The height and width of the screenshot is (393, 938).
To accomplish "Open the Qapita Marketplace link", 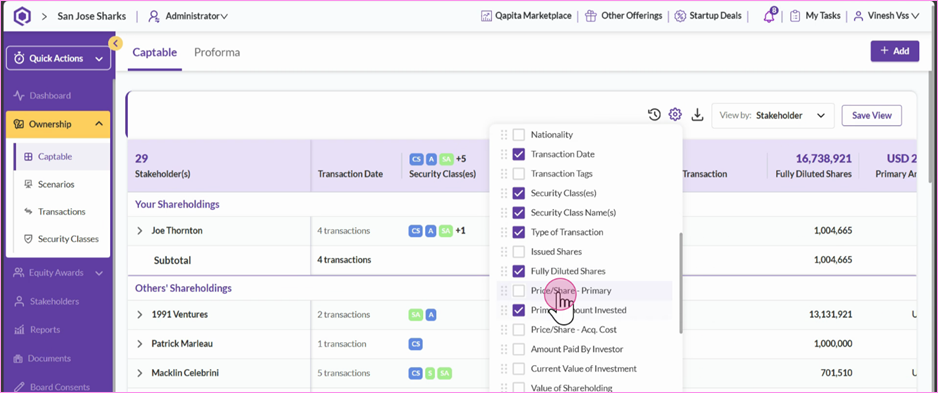I will tap(526, 16).
